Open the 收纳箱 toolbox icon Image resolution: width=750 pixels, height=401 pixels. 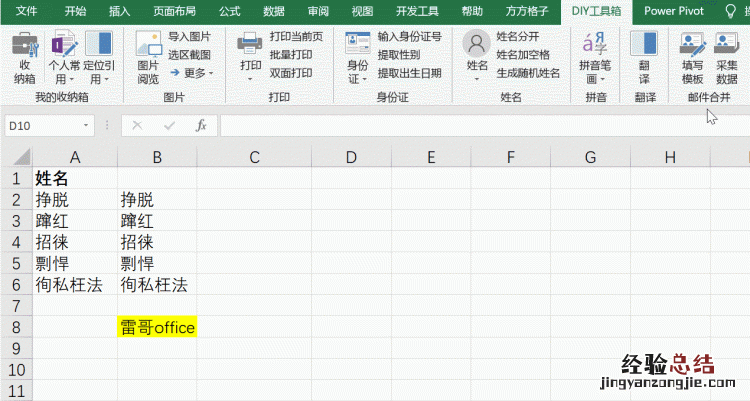24,57
